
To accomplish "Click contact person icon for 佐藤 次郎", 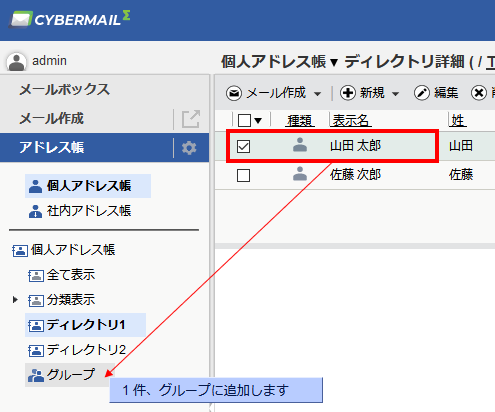I will pos(300,174).
